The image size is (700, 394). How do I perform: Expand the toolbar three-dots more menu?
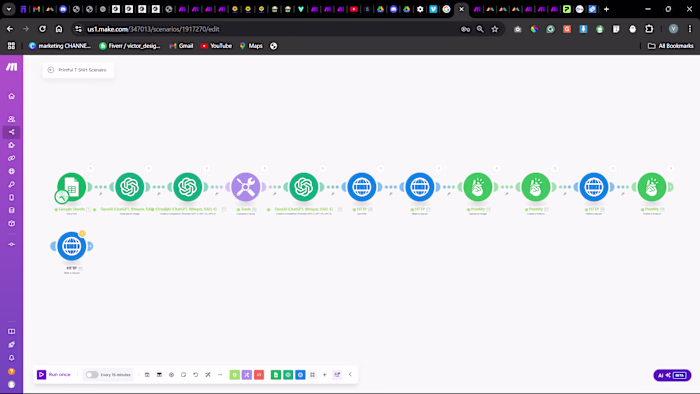[x=220, y=375]
